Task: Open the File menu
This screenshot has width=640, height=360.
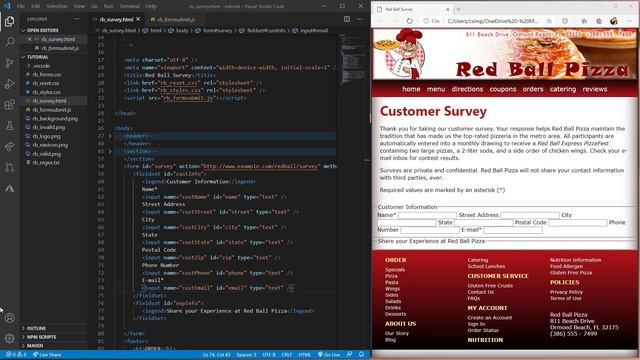Action: click(21, 6)
